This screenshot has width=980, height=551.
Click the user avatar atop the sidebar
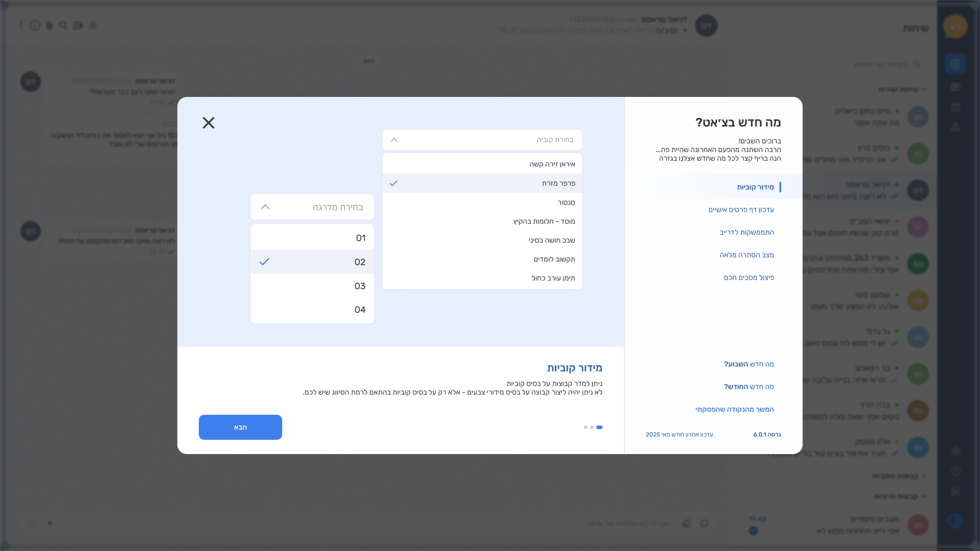tap(955, 26)
